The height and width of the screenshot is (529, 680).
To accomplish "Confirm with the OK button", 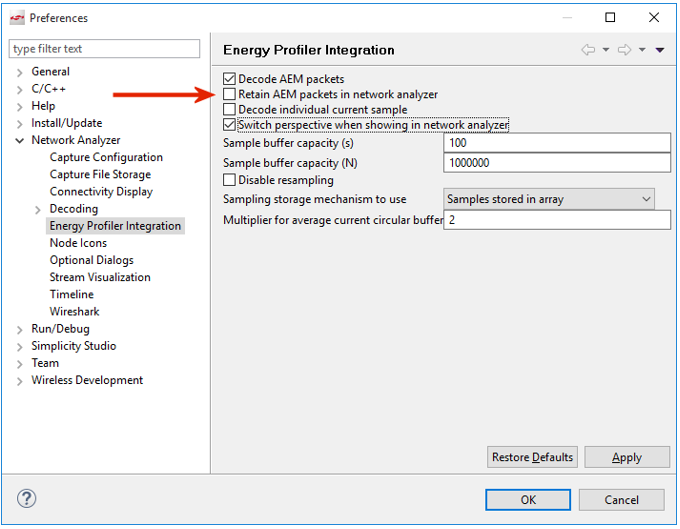I will coord(528,500).
